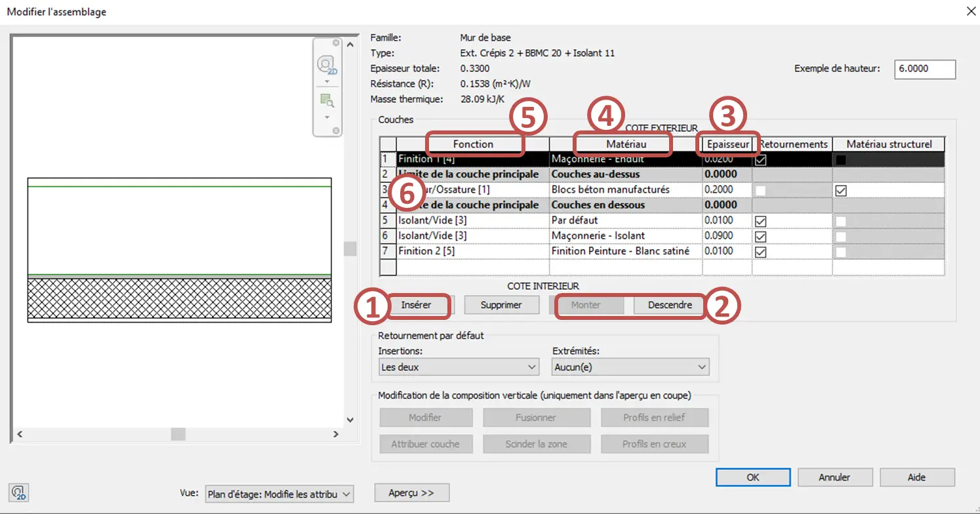Viewport: 980px width, 514px height.
Task: Open the Vue dropdown for Plan d'étage
Action: click(279, 494)
